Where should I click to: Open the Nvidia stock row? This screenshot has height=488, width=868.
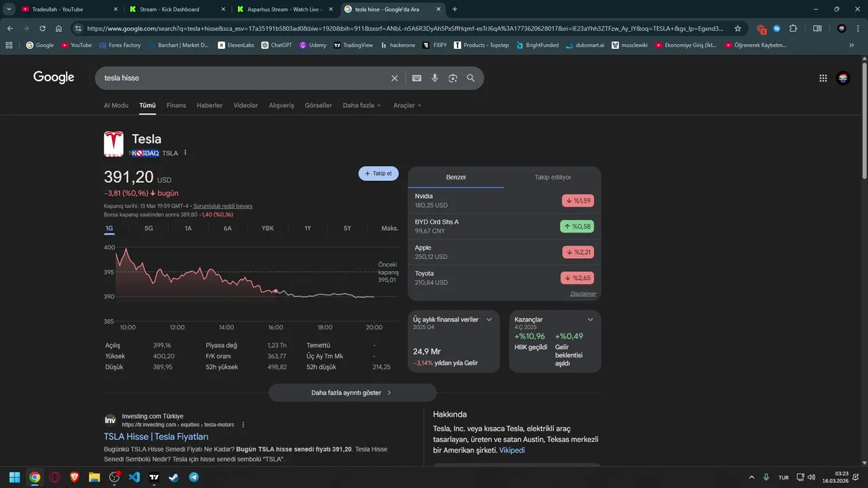click(x=504, y=201)
